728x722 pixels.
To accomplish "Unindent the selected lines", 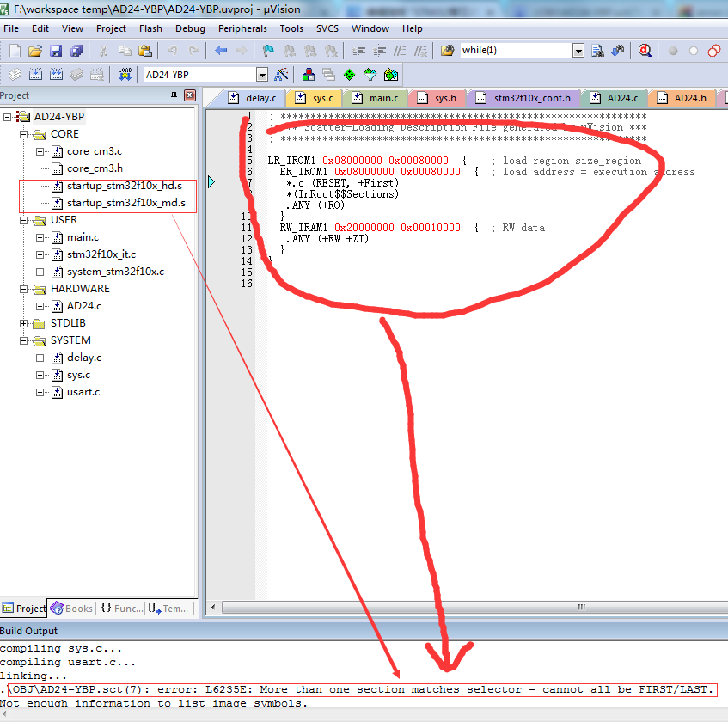I will pos(380,51).
